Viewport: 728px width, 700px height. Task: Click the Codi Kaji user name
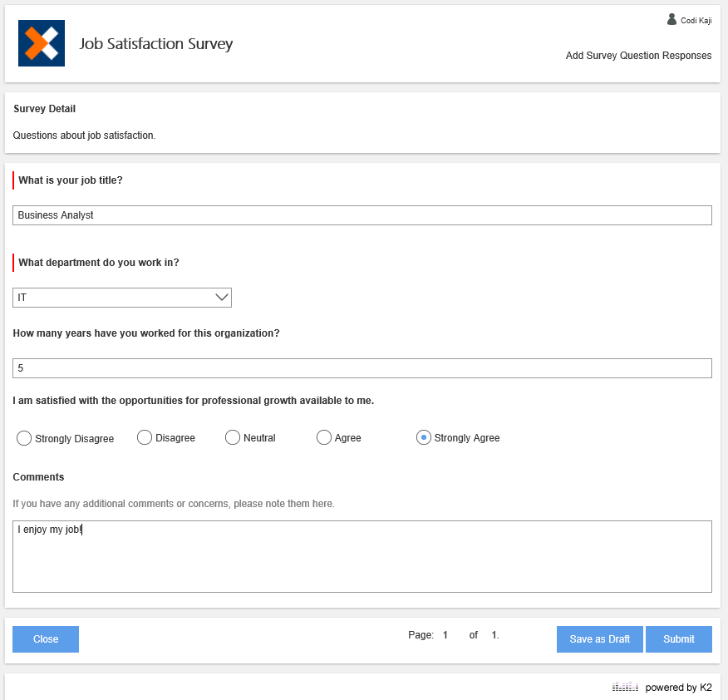pyautogui.click(x=696, y=18)
